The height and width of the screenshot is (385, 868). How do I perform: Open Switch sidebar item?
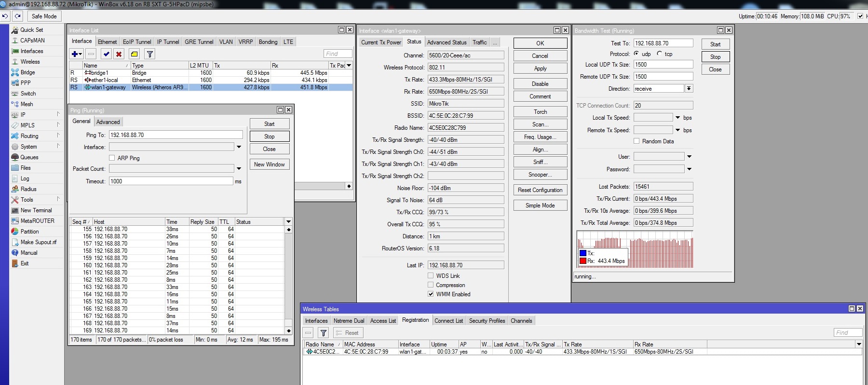[28, 94]
